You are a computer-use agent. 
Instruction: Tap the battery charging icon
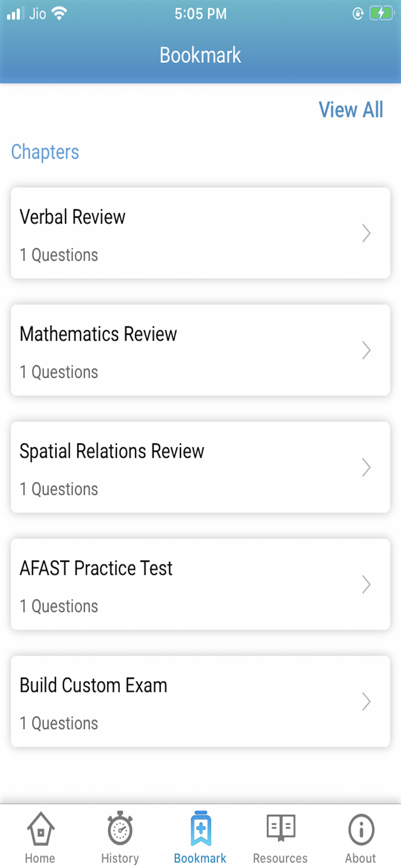[381, 14]
